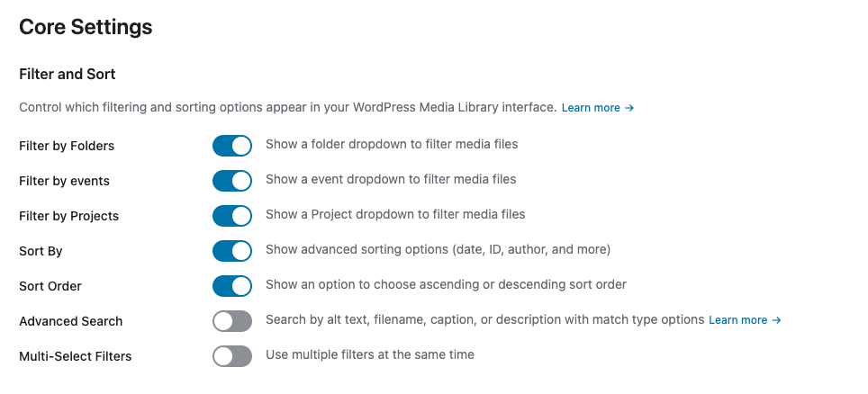Click the Filter and Sort section heading
The height and width of the screenshot is (394, 868).
[68, 74]
